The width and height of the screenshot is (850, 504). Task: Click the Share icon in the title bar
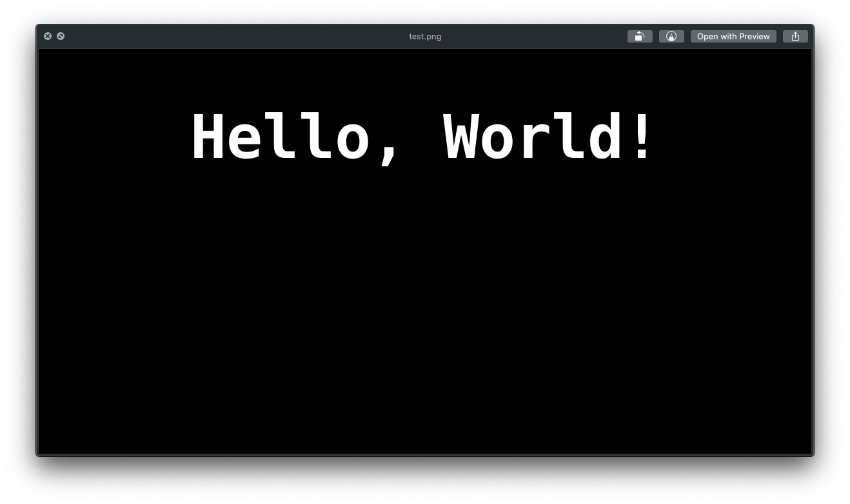(795, 37)
